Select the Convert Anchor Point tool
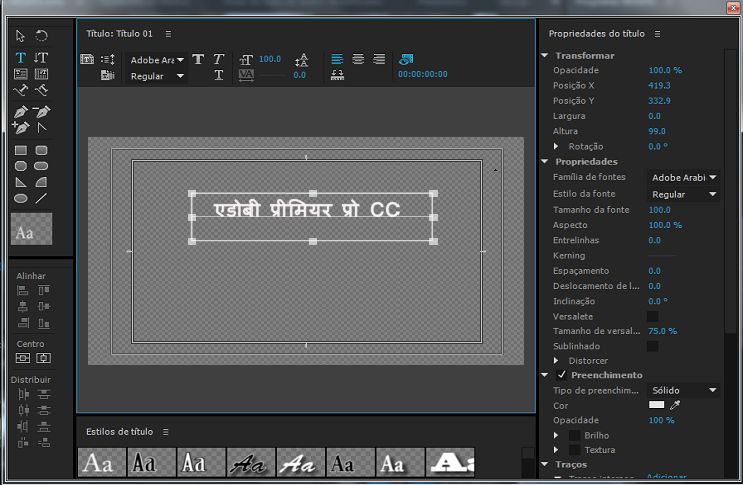Image resolution: width=743 pixels, height=485 pixels. (x=42, y=127)
